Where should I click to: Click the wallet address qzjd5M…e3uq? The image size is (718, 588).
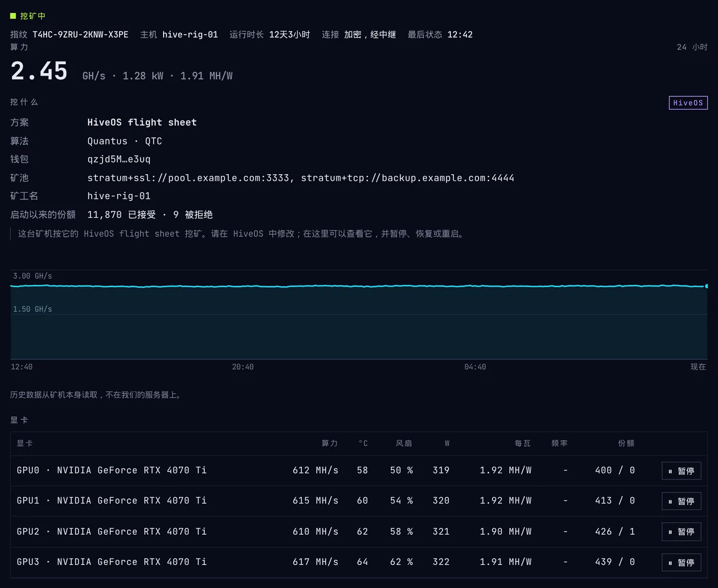click(119, 159)
